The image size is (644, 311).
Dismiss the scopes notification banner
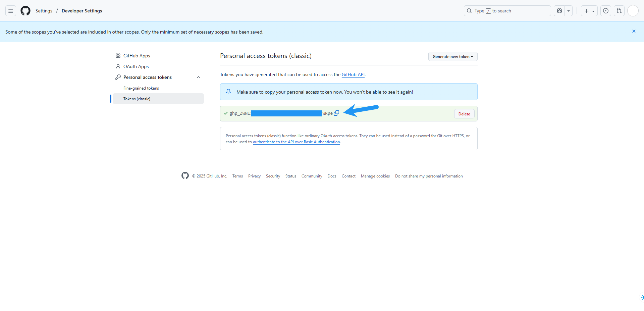point(634,31)
